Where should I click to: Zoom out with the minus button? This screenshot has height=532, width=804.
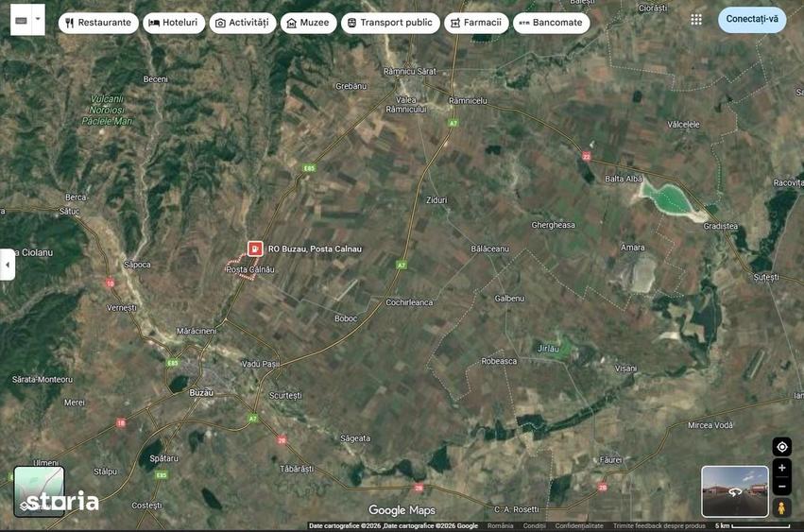782,487
